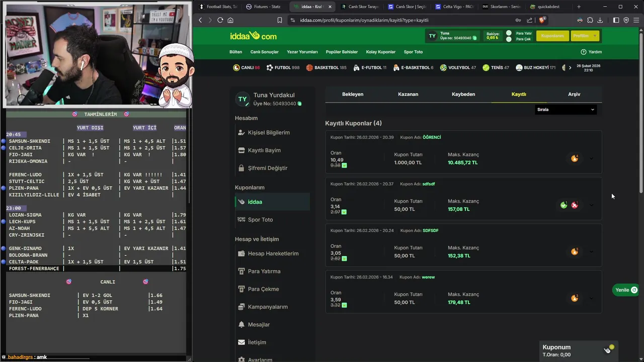The height and width of the screenshot is (362, 644).
Task: Open the TENİS category
Action: (x=496, y=67)
